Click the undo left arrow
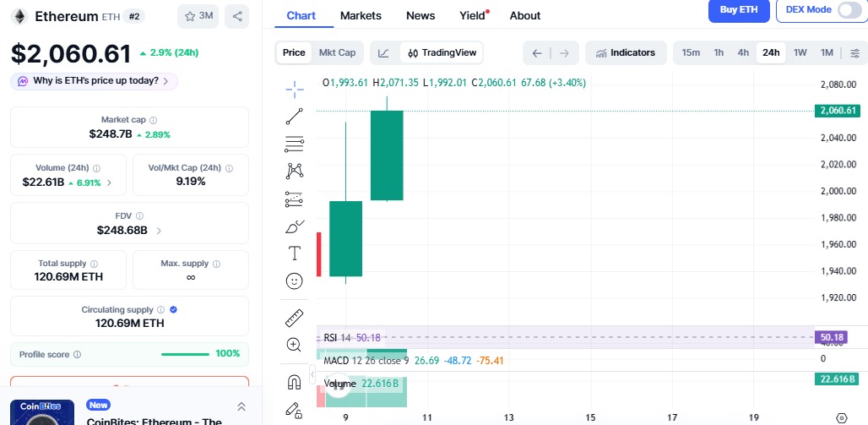This screenshot has height=425, width=868. [x=537, y=53]
